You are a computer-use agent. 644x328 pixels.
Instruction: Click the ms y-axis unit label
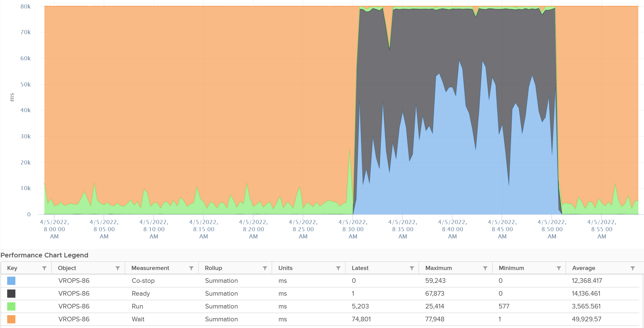coord(12,97)
